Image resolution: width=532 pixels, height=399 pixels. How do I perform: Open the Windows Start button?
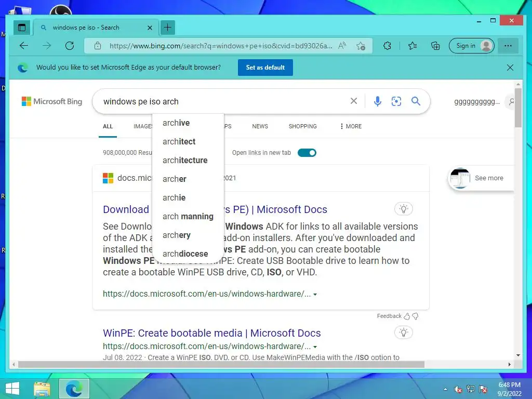(12, 389)
